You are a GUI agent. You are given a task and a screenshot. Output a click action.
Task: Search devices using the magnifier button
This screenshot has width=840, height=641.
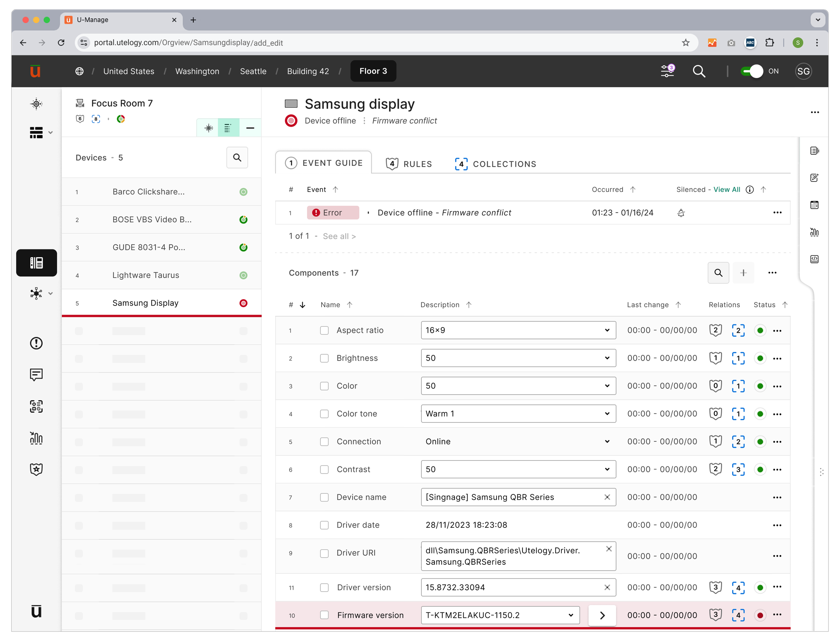pyautogui.click(x=237, y=158)
